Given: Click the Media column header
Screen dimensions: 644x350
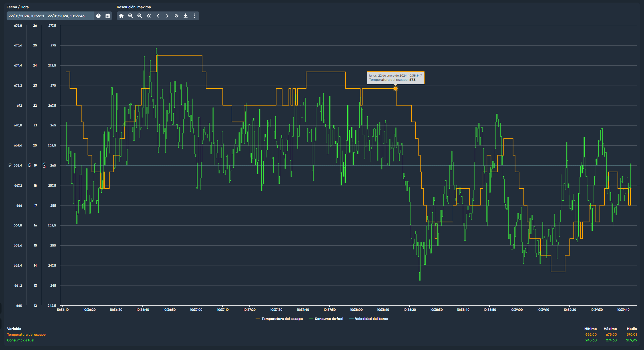Looking at the screenshot, I should [x=632, y=329].
